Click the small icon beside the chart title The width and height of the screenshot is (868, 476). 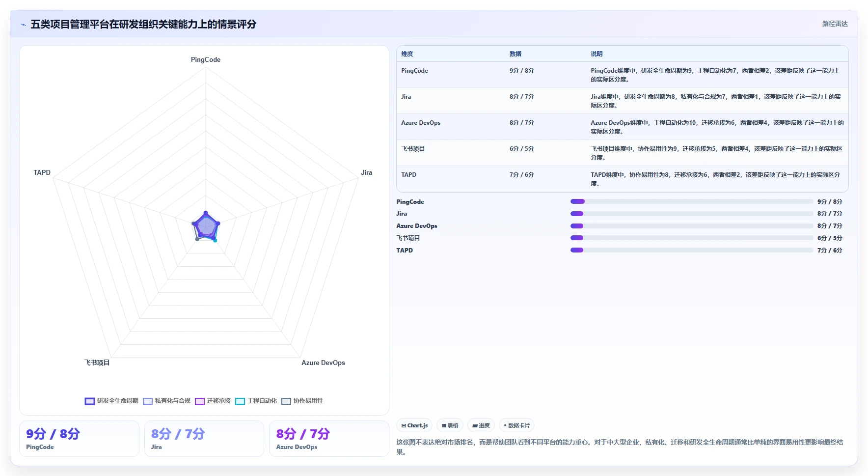click(23, 25)
